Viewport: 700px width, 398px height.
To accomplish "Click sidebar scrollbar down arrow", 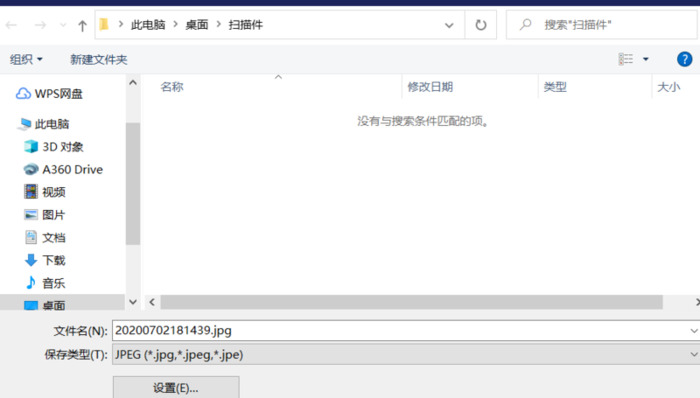I will click(x=133, y=302).
